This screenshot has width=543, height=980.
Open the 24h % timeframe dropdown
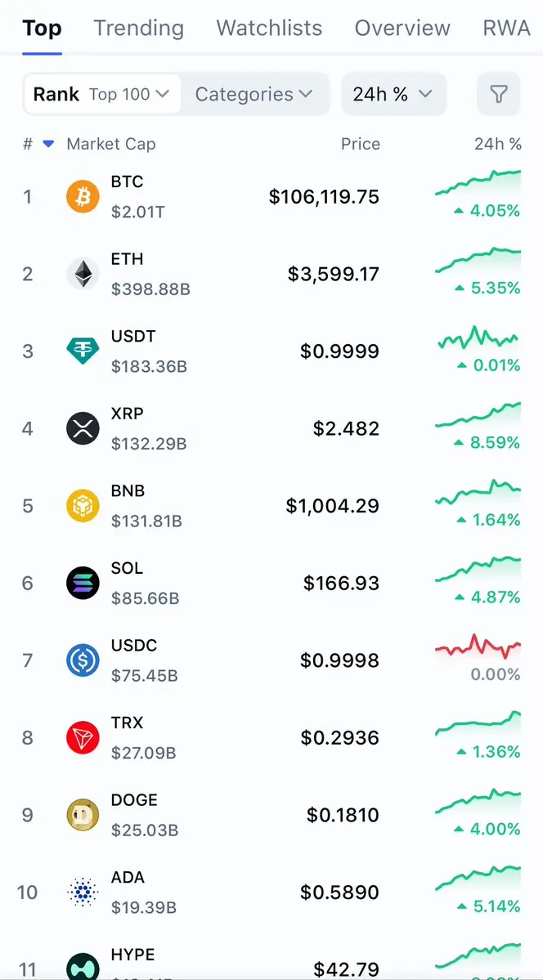393,94
